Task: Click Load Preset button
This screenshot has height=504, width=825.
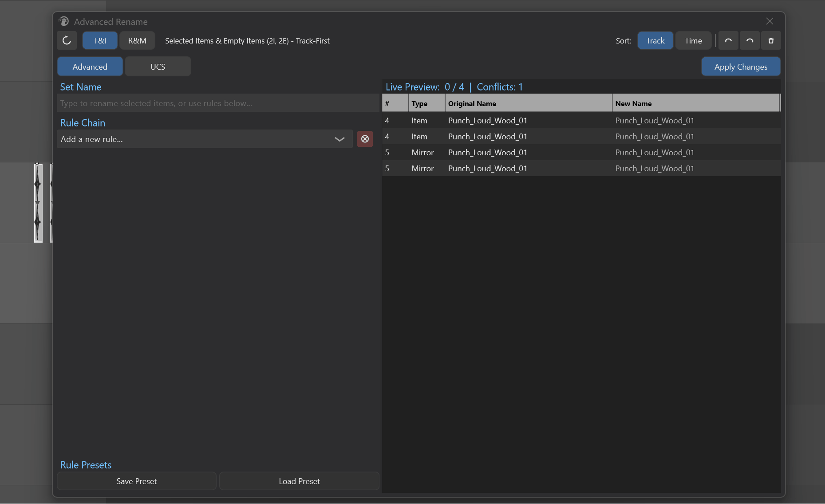Action: pyautogui.click(x=300, y=481)
